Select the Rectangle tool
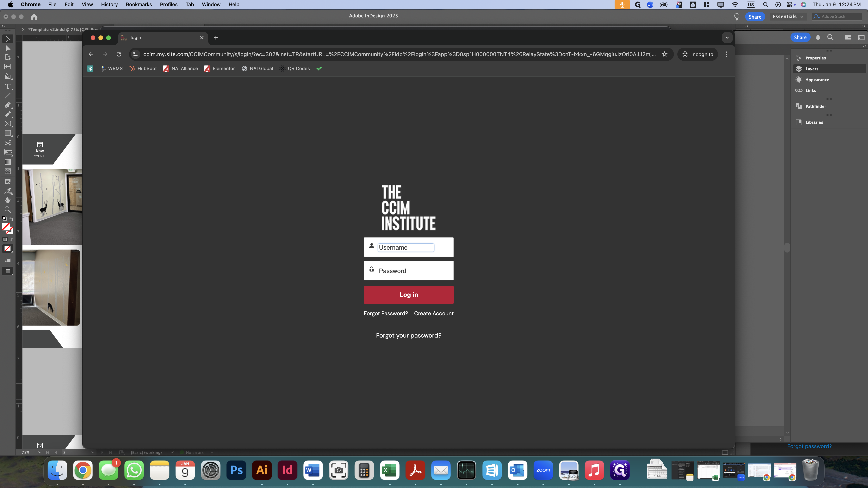 (7, 133)
